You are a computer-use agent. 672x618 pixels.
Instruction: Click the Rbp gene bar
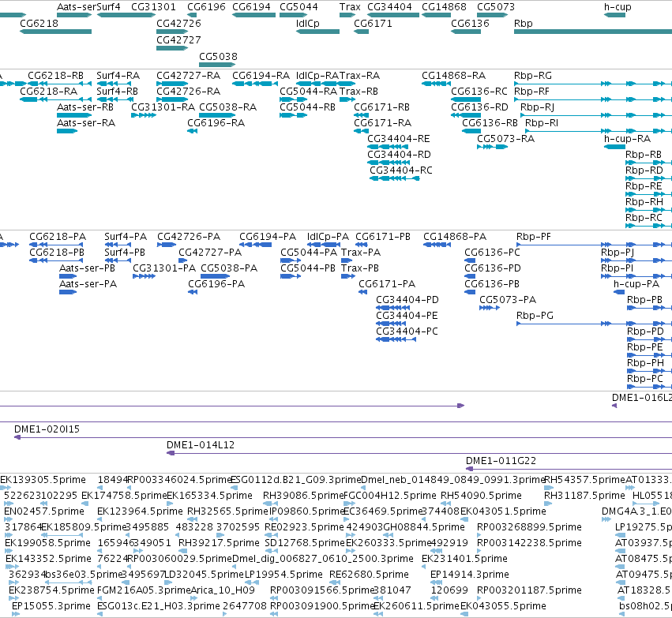click(593, 32)
